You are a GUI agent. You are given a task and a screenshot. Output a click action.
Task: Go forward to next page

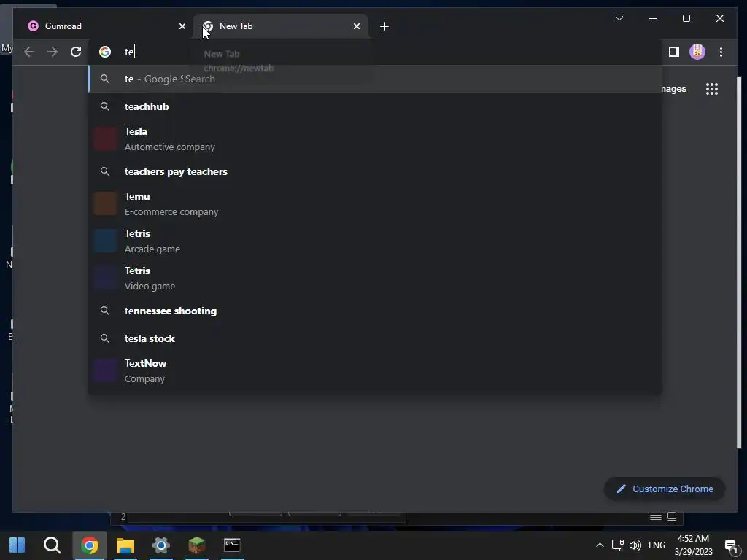[x=53, y=52]
